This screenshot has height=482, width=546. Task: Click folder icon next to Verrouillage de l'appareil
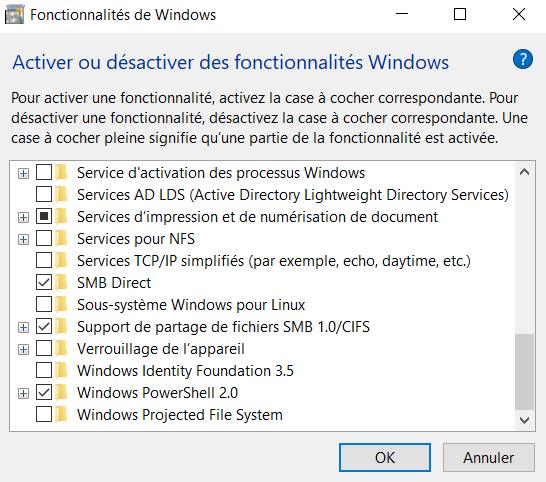61,349
